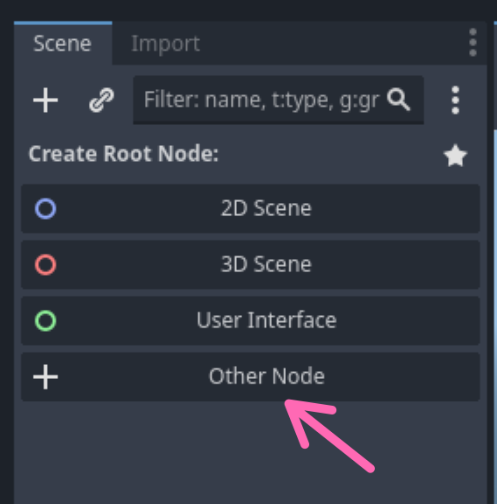Select the Scene tab
The height and width of the screenshot is (504, 497).
click(63, 43)
